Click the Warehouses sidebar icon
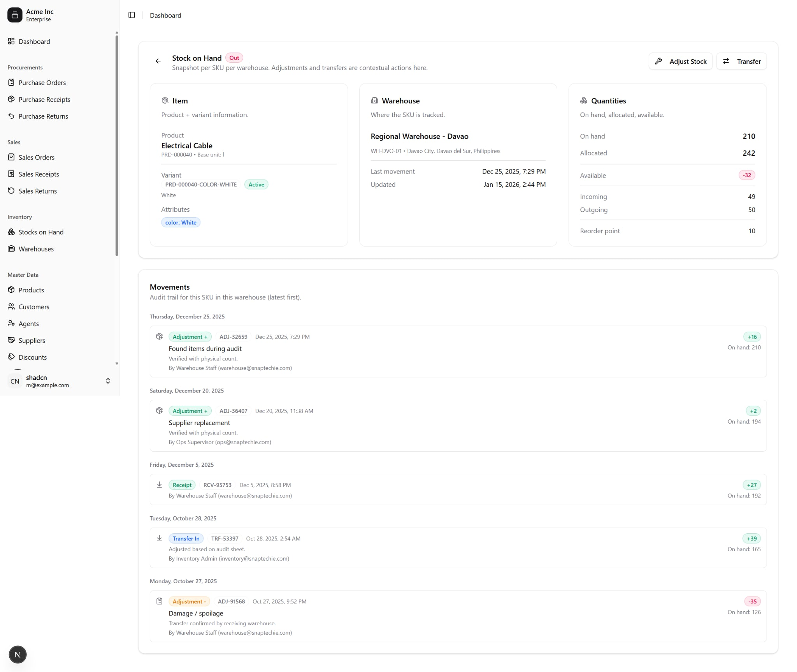Screen dimensions: 797x672 coord(11,249)
